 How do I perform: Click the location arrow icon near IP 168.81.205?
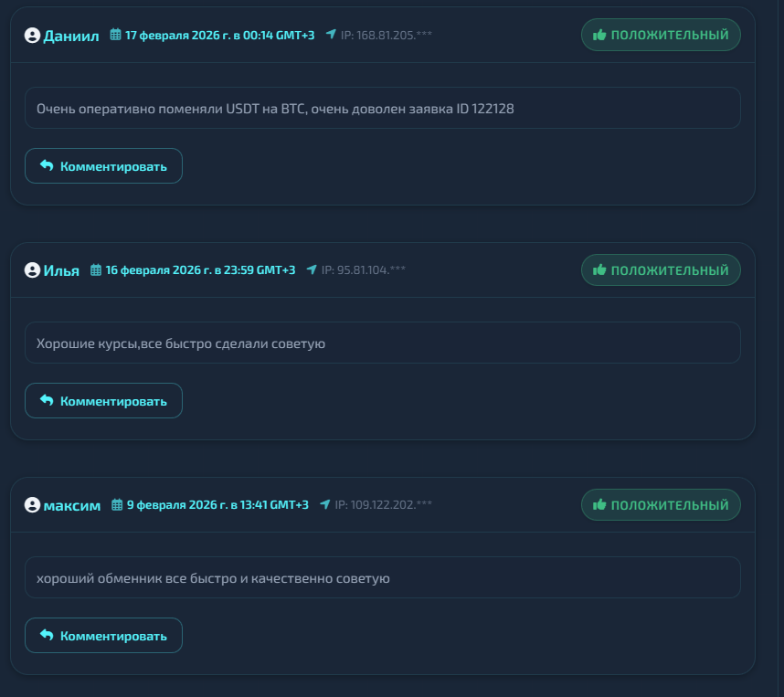[331, 34]
